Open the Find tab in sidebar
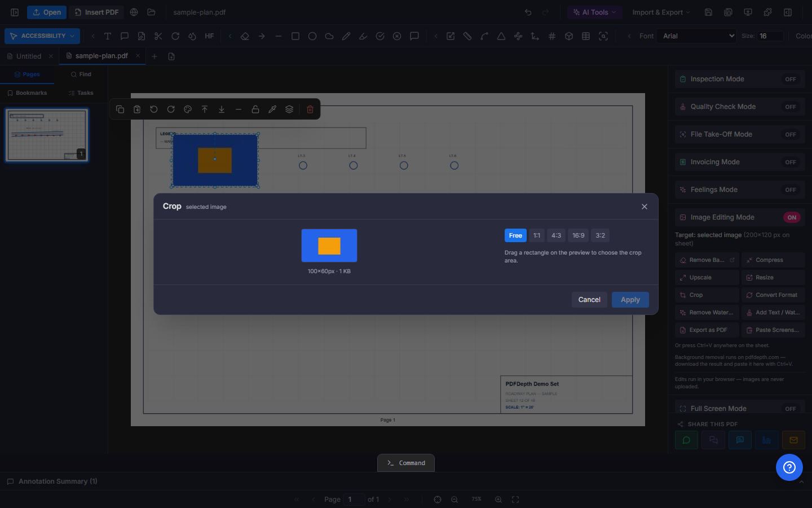 81,75
